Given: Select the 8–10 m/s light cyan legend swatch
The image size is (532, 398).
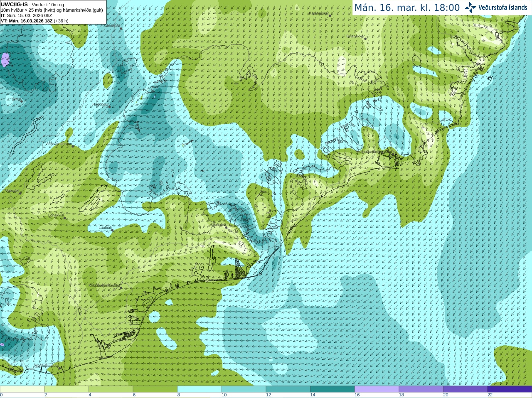Looking at the screenshot, I should tap(199, 389).
